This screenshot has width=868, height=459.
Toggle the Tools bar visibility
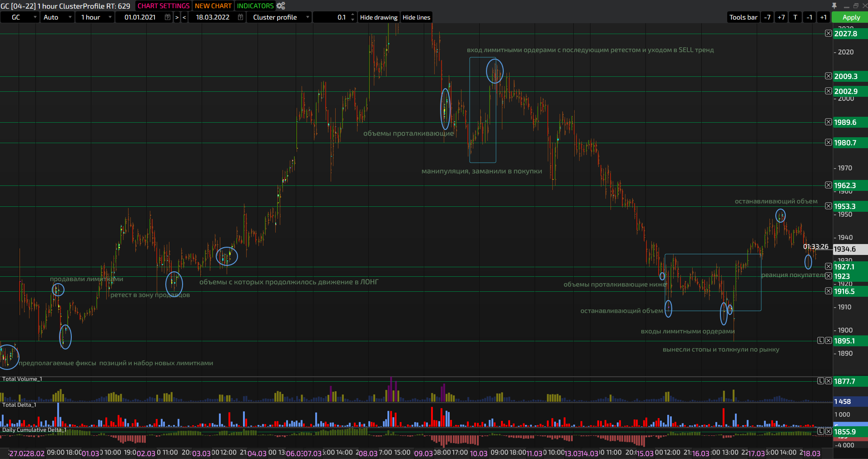point(743,17)
